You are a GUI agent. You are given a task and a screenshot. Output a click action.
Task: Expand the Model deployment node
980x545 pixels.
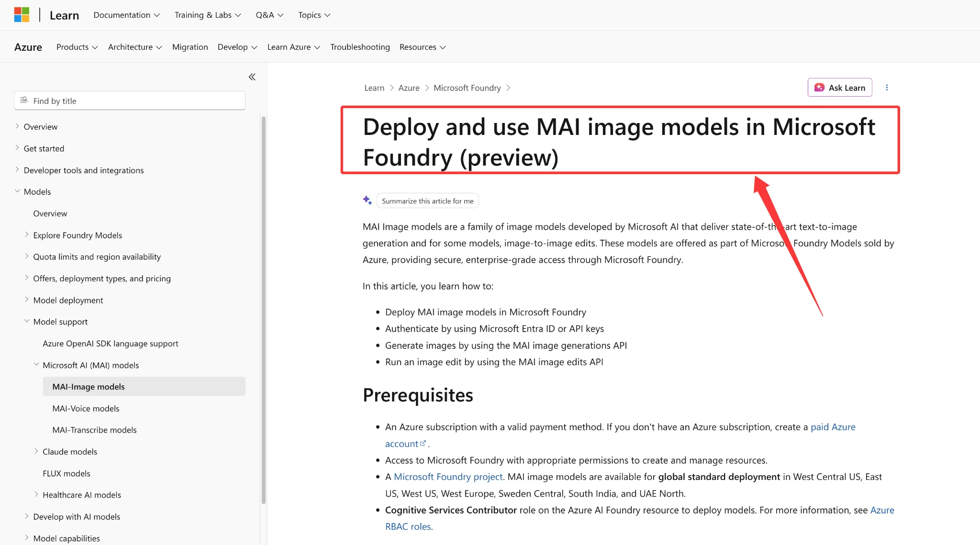click(x=27, y=300)
